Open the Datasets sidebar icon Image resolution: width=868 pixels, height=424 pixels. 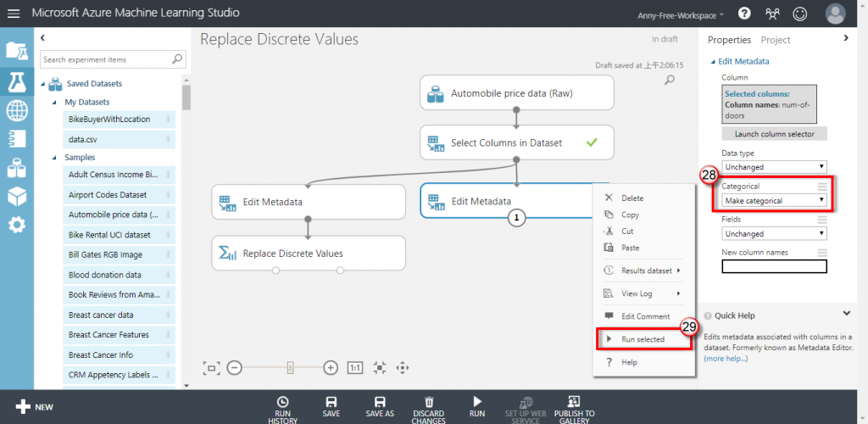pyautogui.click(x=17, y=168)
